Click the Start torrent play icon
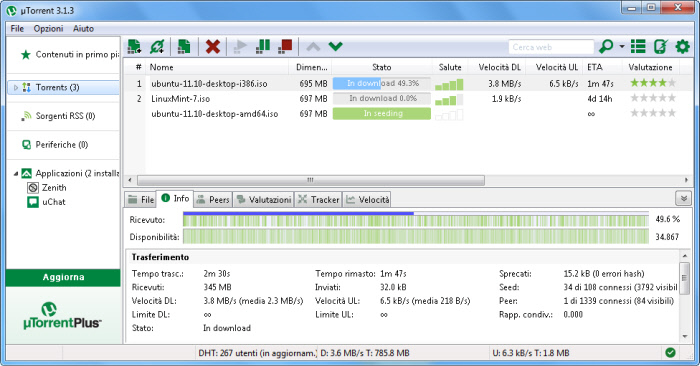The width and height of the screenshot is (700, 366). [x=240, y=46]
